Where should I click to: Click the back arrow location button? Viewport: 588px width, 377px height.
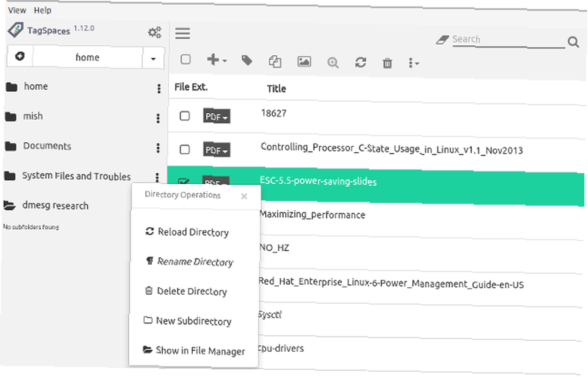pyautogui.click(x=20, y=56)
